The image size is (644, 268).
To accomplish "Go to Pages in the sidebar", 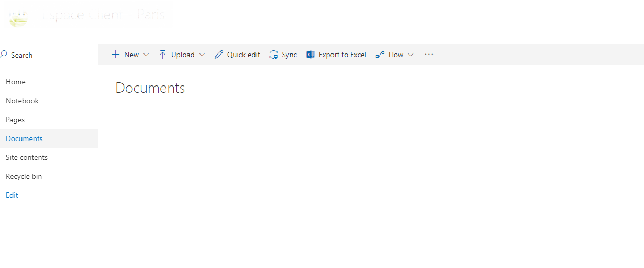I will tap(15, 120).
